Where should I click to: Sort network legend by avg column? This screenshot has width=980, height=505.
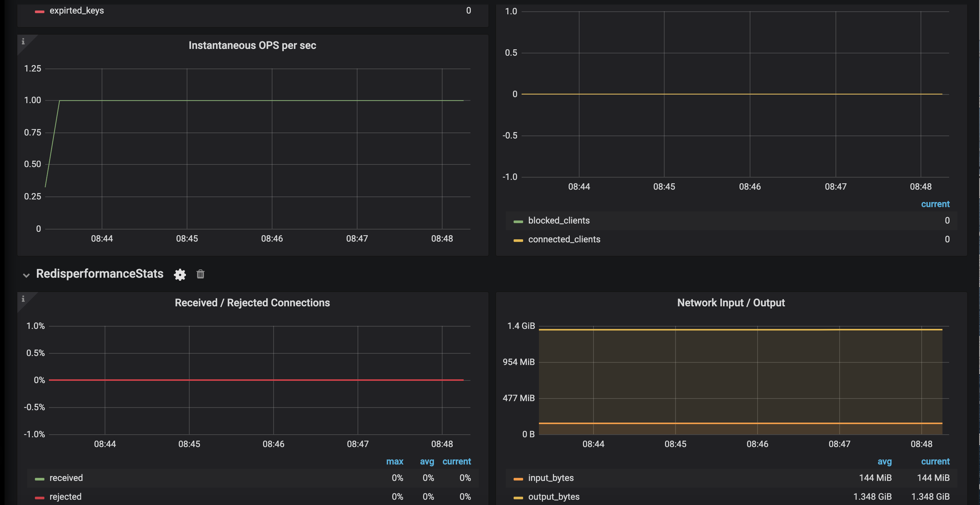click(884, 462)
